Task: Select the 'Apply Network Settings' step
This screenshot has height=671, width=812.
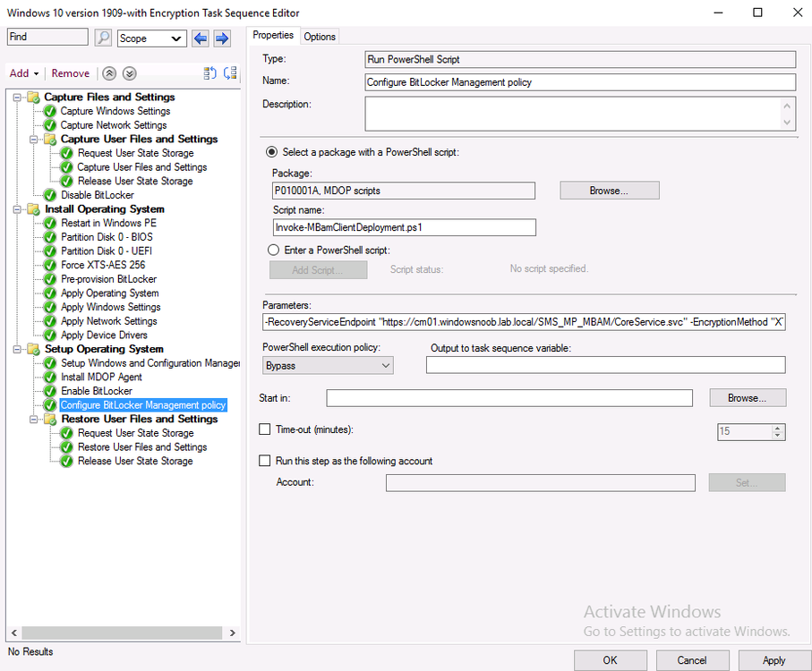Action: (x=109, y=321)
